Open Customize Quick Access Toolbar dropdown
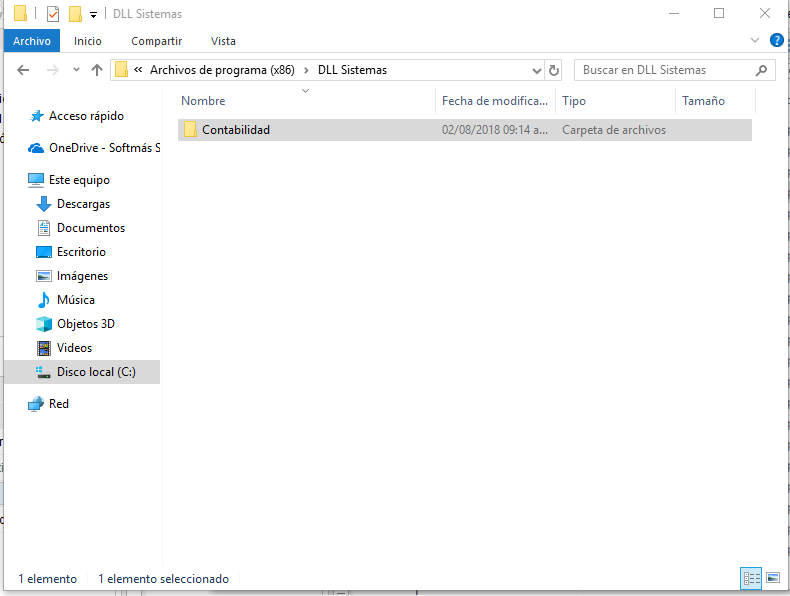Viewport: 790px width, 596px height. coord(93,15)
